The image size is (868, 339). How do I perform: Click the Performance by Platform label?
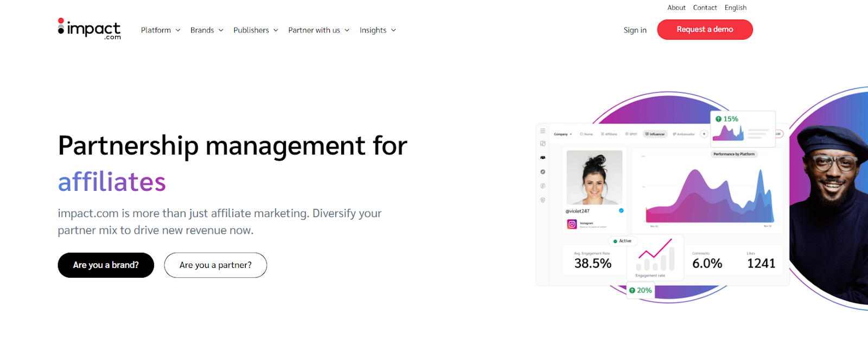[x=734, y=154]
